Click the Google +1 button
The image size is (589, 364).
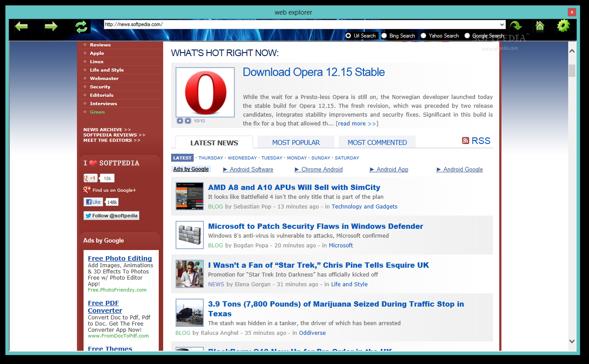point(91,178)
